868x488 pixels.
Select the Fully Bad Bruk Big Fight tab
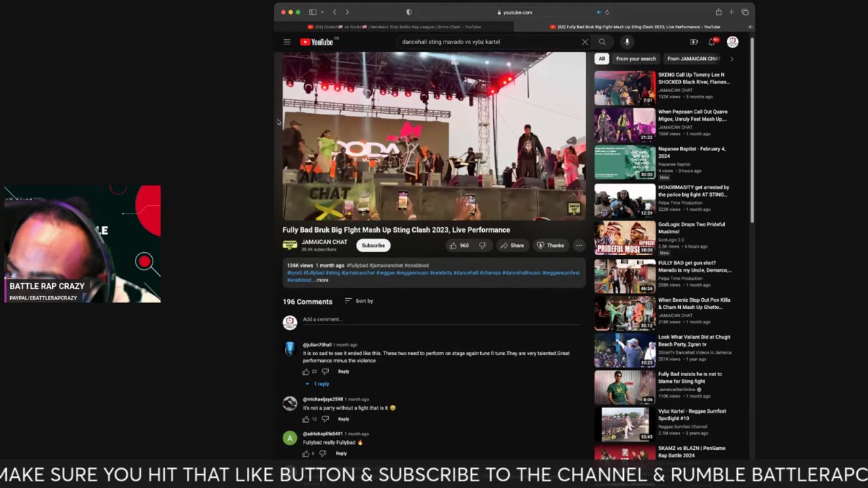pos(634,27)
